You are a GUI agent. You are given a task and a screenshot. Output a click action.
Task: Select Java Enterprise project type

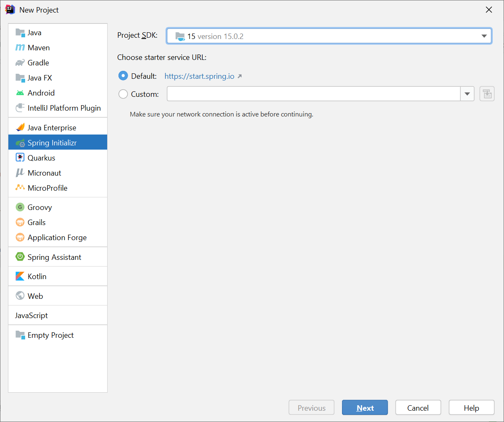click(x=51, y=128)
